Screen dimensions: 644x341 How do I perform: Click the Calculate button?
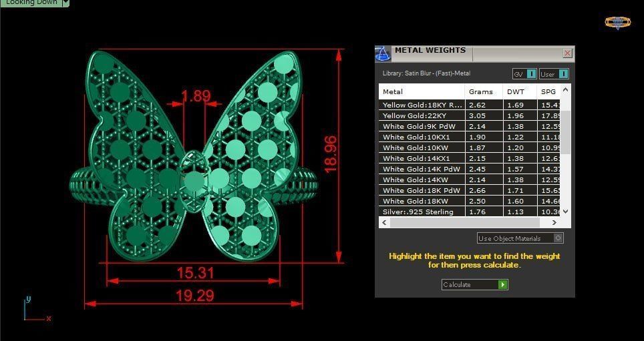click(475, 284)
